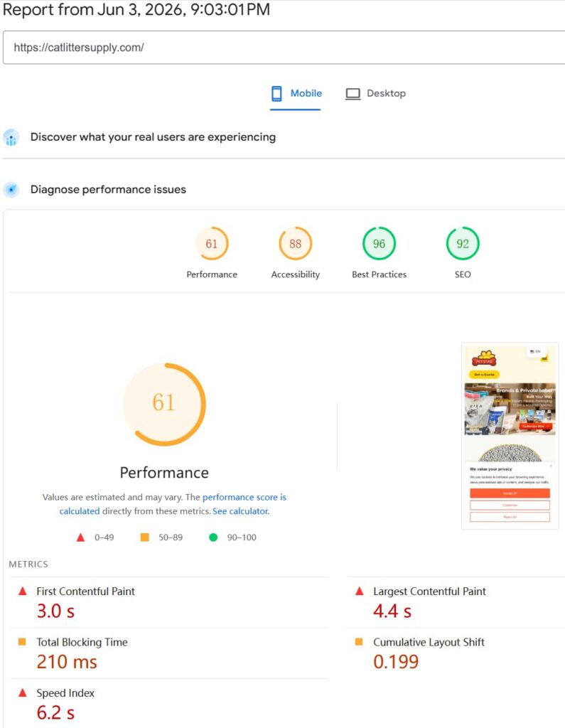This screenshot has height=728, width=565.
Task: Click the green circle 90–100 legend icon
Action: [213, 537]
